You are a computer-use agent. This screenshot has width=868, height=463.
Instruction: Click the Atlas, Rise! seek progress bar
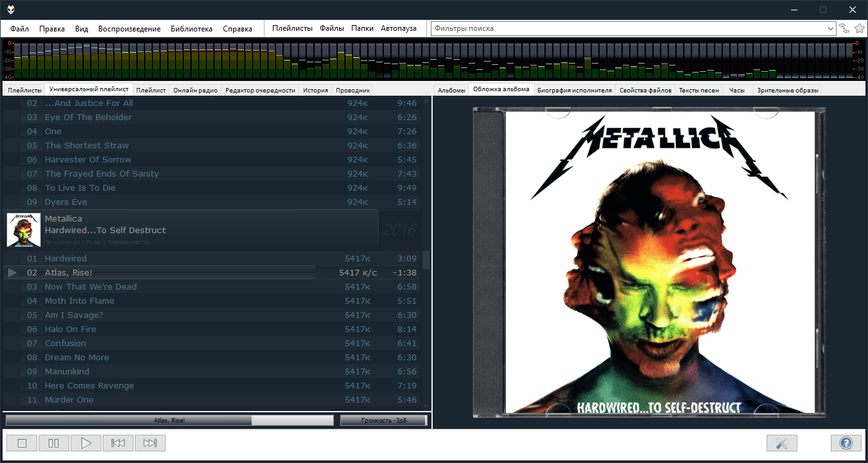(x=169, y=421)
